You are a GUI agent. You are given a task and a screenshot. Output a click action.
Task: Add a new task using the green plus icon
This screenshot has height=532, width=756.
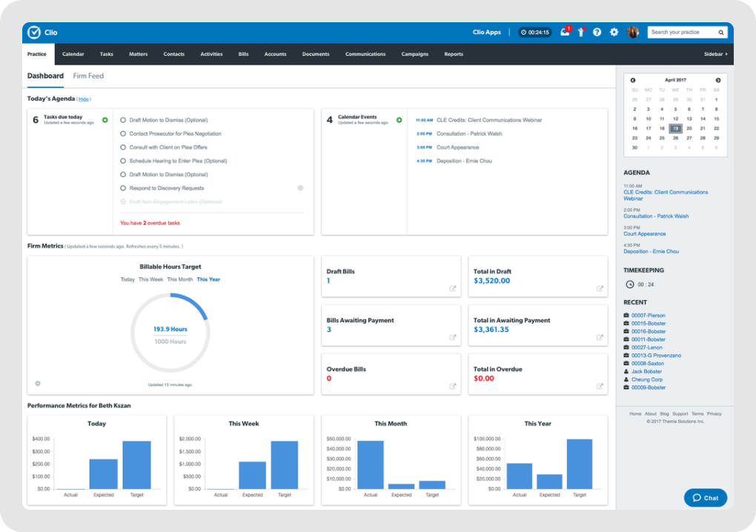105,119
